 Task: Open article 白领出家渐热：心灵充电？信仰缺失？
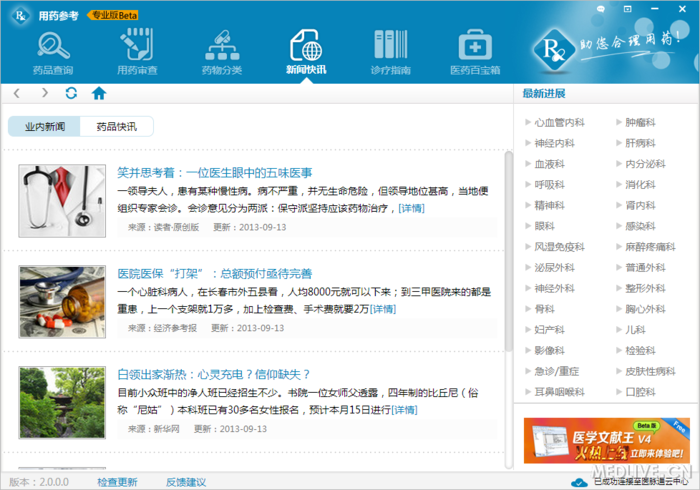click(213, 374)
